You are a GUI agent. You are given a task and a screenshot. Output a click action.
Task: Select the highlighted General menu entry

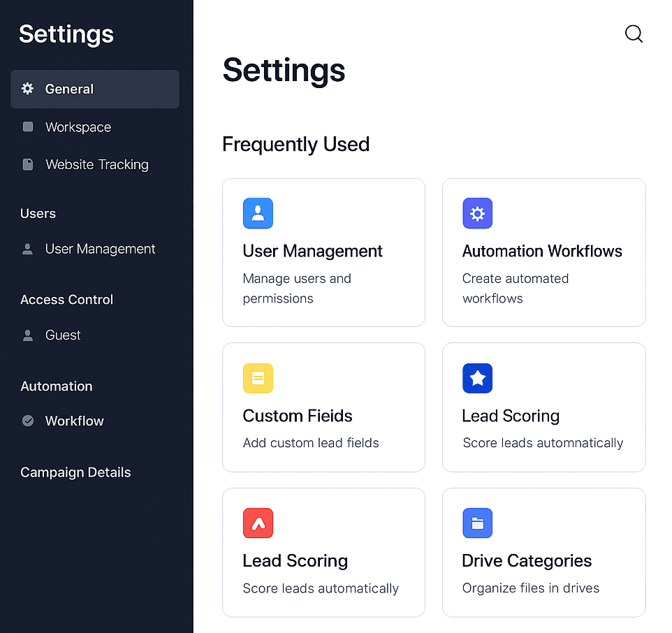69,89
